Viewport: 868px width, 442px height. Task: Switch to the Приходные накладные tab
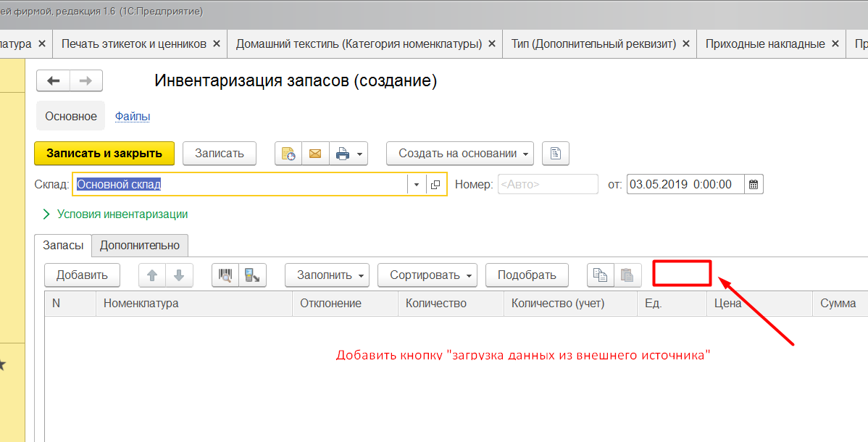pos(765,44)
